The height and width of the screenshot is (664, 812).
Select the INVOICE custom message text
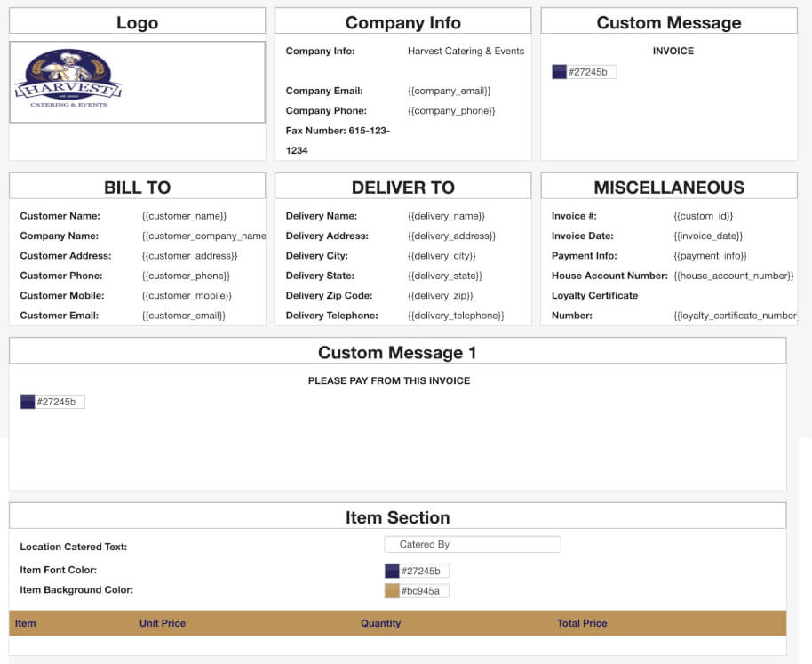click(x=673, y=51)
